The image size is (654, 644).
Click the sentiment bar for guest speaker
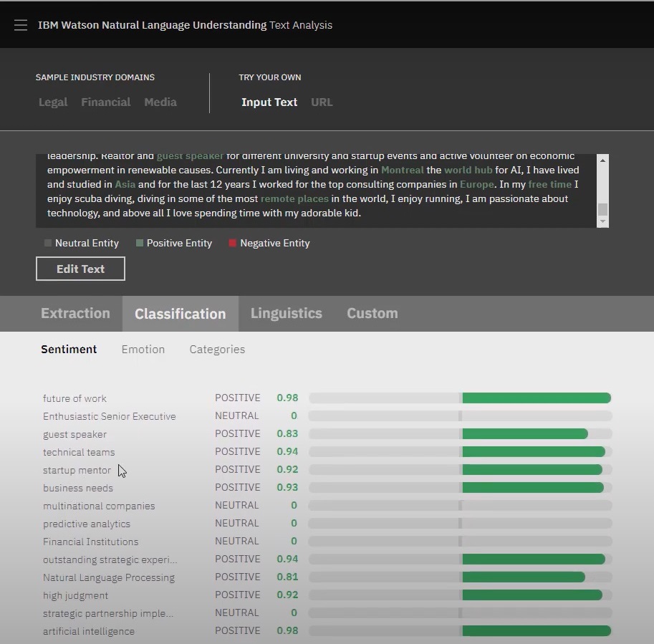point(460,434)
